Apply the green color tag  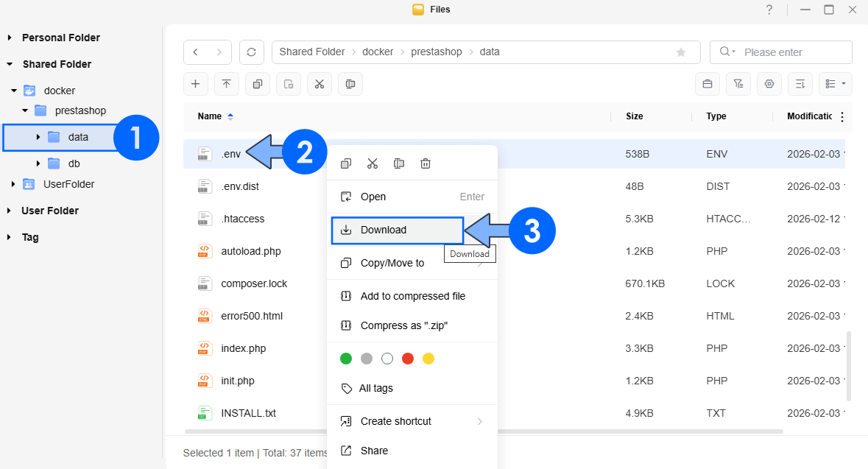(x=346, y=359)
